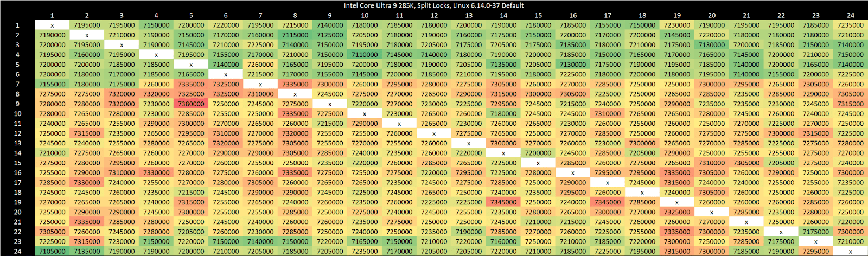Click the 7110000 value in row 4

pyautogui.click(x=365, y=54)
